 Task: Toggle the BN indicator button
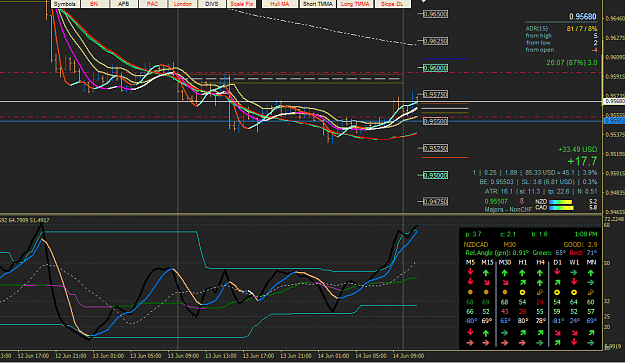click(x=94, y=4)
